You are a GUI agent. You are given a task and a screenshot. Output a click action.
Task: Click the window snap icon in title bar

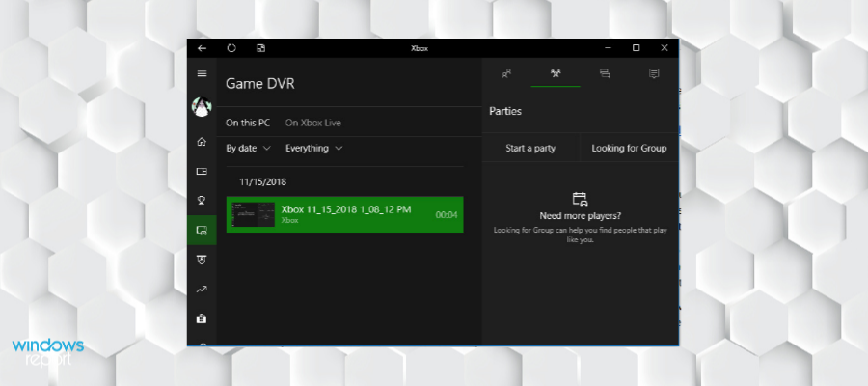pos(260,48)
